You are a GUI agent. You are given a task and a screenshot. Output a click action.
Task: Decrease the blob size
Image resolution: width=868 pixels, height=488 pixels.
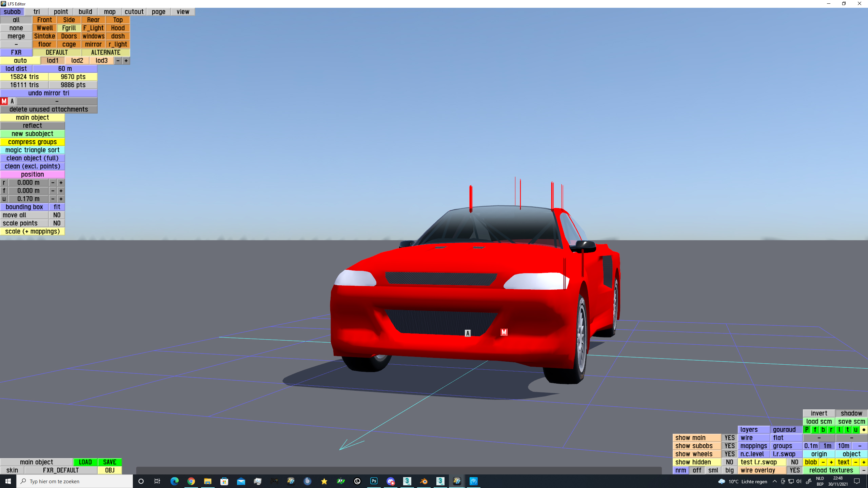pyautogui.click(x=823, y=462)
